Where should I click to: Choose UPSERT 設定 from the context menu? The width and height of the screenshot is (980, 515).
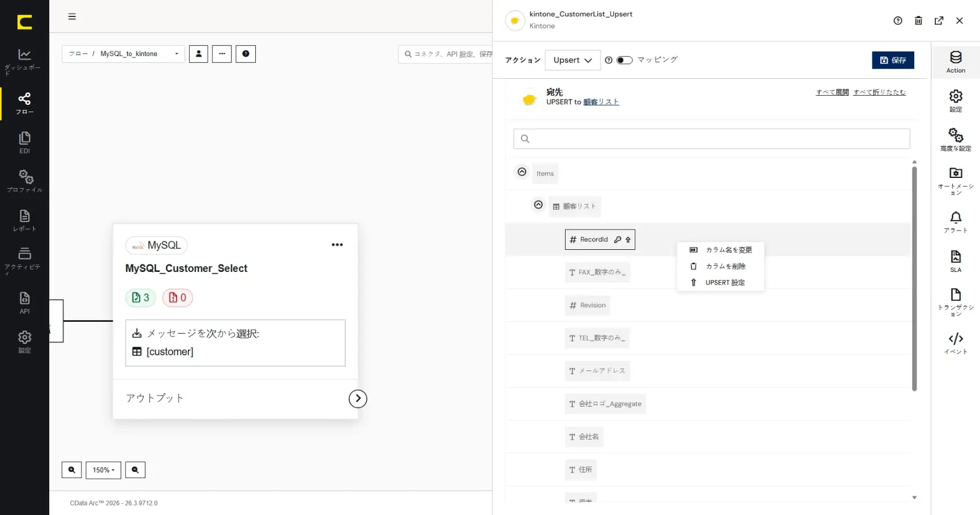click(721, 283)
